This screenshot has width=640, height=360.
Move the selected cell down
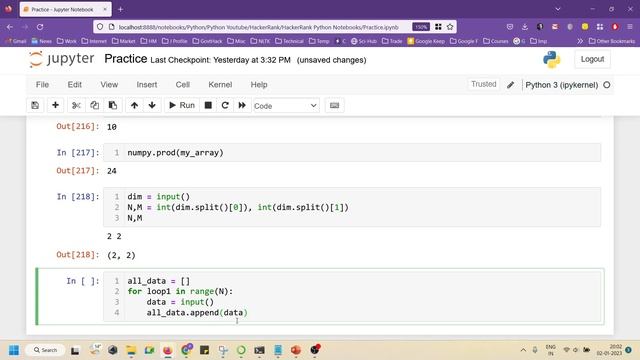click(152, 105)
